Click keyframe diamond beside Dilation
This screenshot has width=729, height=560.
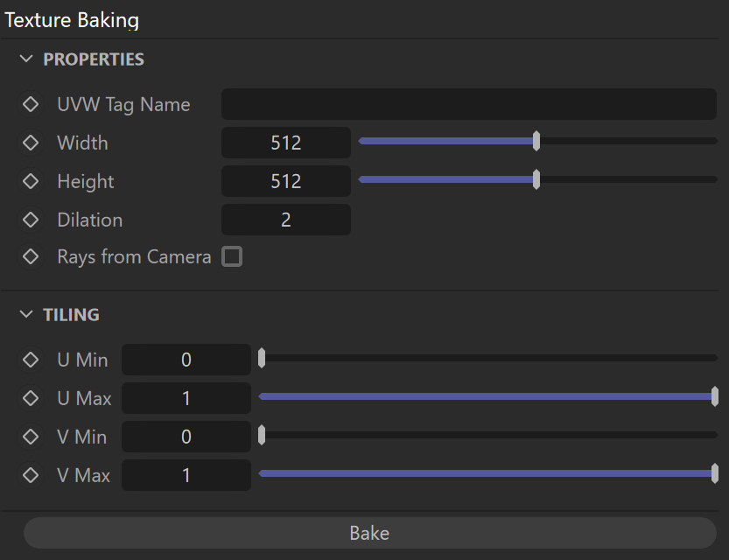pos(31,220)
